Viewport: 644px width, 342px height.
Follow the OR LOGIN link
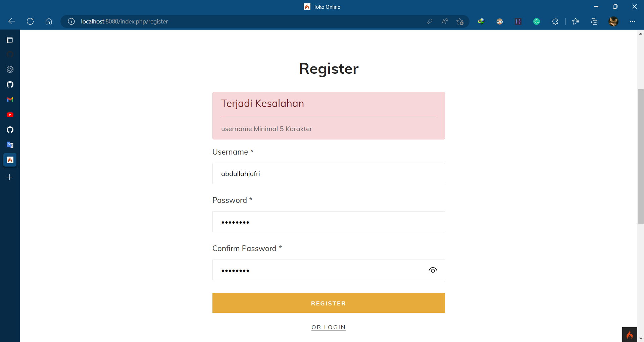(x=328, y=327)
